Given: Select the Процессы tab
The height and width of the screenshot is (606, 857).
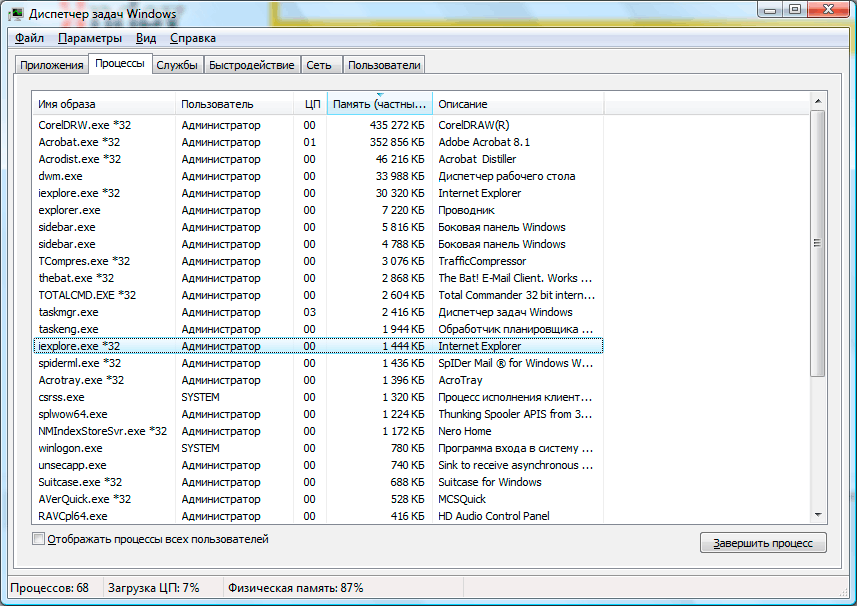Looking at the screenshot, I should pyautogui.click(x=120, y=63).
